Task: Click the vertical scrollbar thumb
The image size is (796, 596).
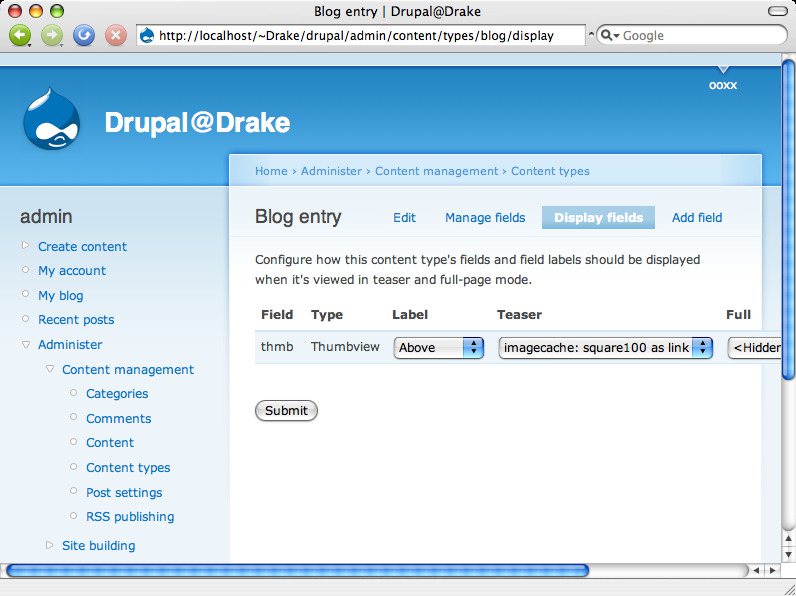Action: click(x=788, y=219)
